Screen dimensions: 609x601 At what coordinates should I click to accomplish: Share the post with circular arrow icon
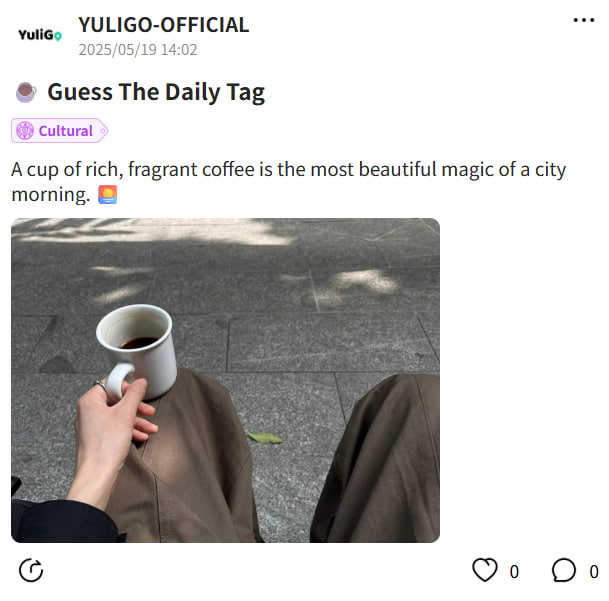point(31,570)
